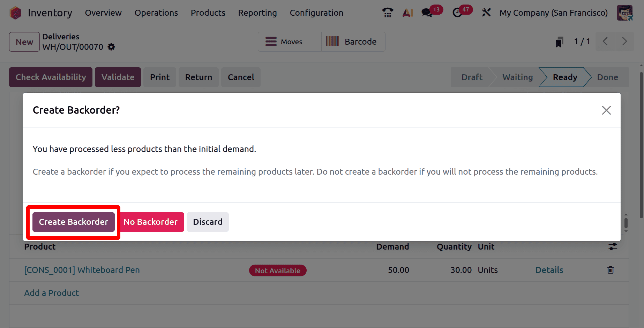Image resolution: width=644 pixels, height=328 pixels.
Task: Open the Barcode smart button
Action: click(353, 42)
